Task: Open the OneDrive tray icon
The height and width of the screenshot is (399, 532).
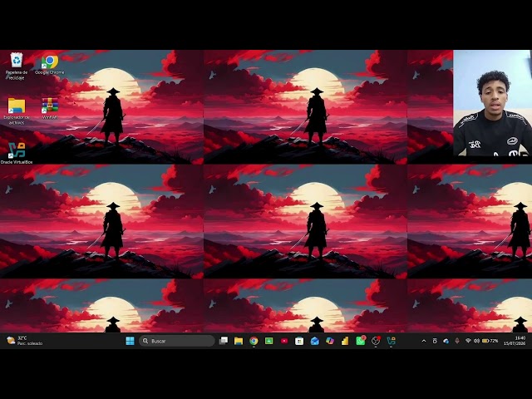Action: click(x=446, y=341)
